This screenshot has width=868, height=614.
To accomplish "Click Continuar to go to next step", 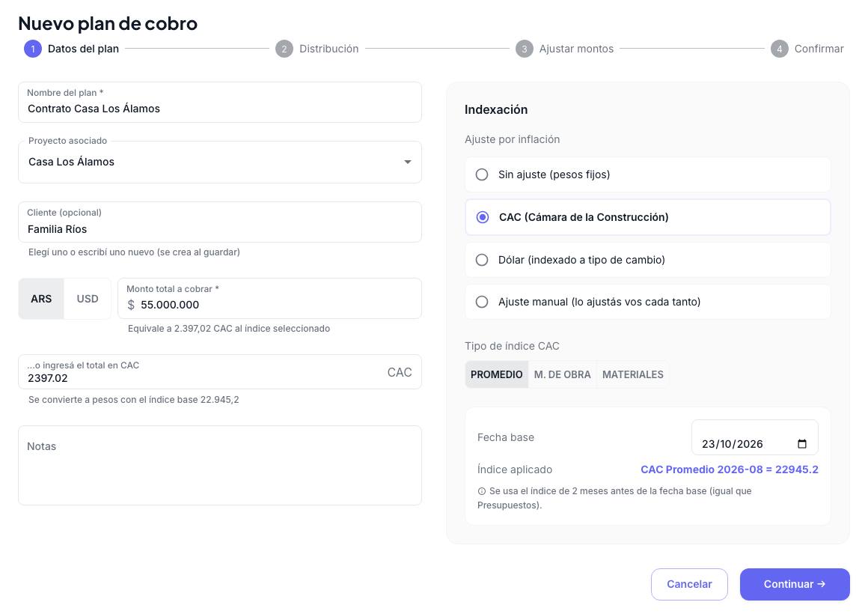I will (795, 584).
